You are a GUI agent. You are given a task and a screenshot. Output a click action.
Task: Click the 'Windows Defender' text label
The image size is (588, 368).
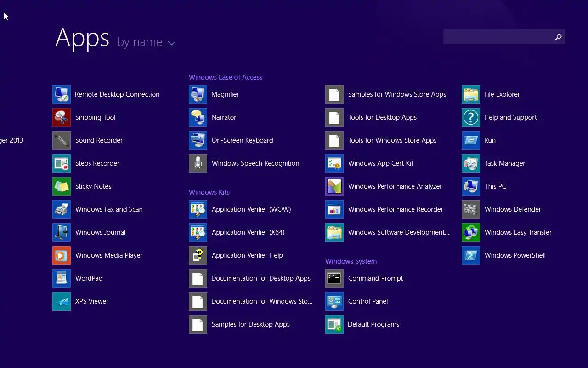[513, 209]
